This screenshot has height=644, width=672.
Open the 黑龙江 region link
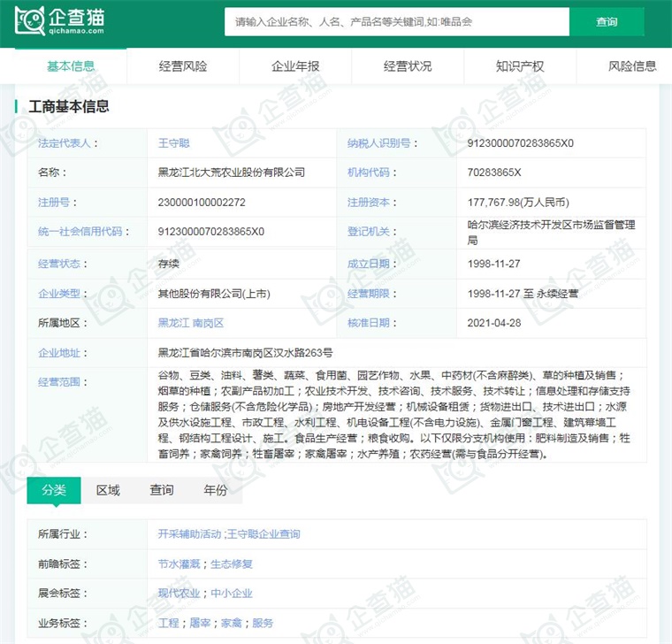pyautogui.click(x=172, y=323)
